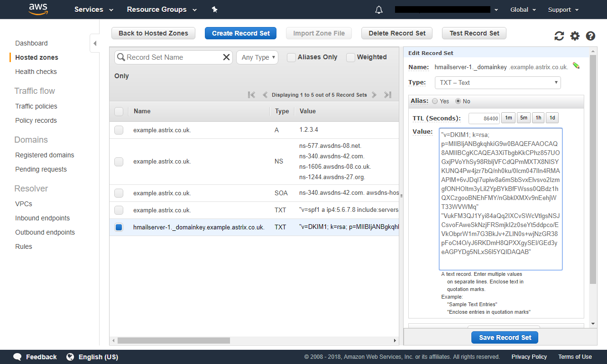Screen dimensions: 607x364
Task: Go to previous page of record sets
Action: pyautogui.click(x=265, y=95)
